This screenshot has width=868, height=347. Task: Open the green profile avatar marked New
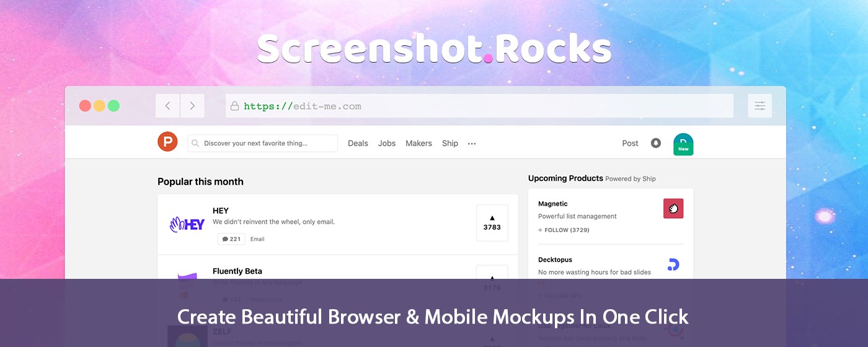[x=683, y=144]
